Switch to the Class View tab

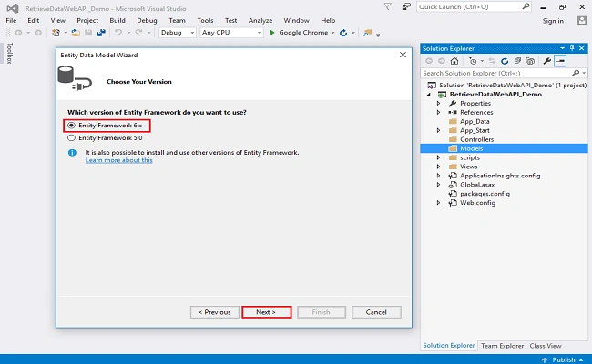(x=546, y=346)
